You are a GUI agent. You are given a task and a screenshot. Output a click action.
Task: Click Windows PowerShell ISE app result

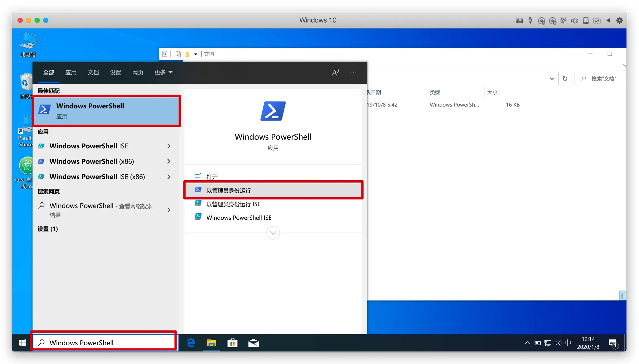tap(89, 146)
